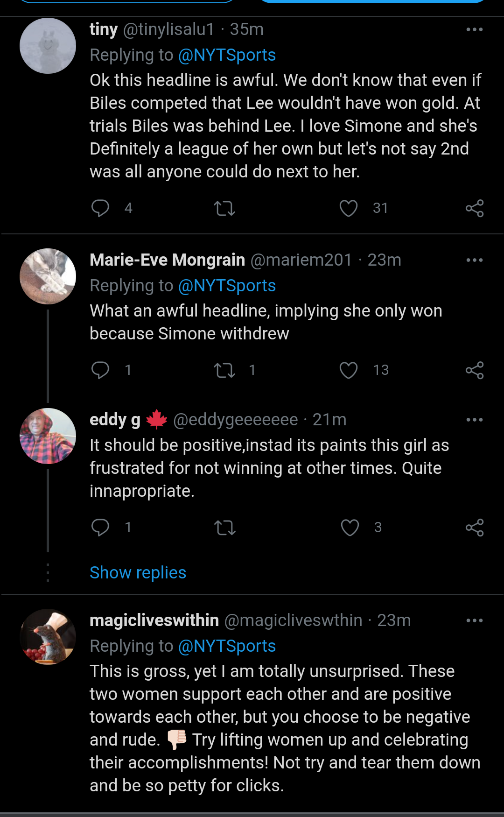The width and height of the screenshot is (504, 817).
Task: Retweet tiny's tweet about the headline
Action: pos(224,208)
